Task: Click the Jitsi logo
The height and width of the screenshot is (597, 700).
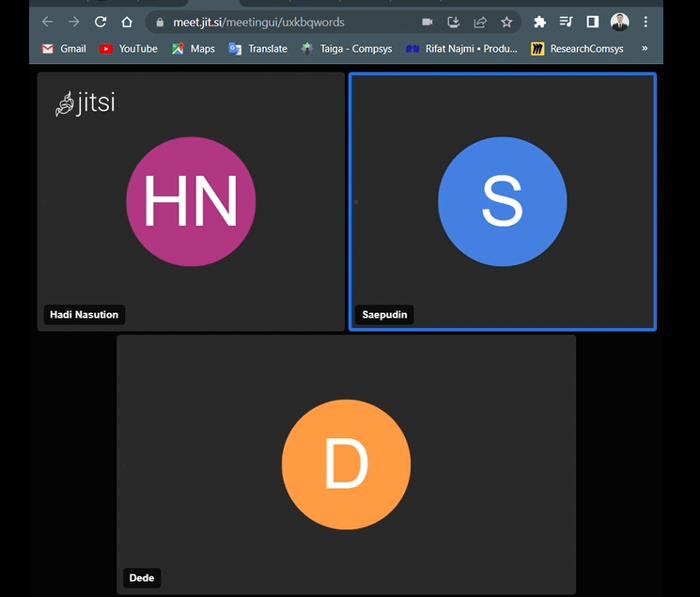Action: 85,103
